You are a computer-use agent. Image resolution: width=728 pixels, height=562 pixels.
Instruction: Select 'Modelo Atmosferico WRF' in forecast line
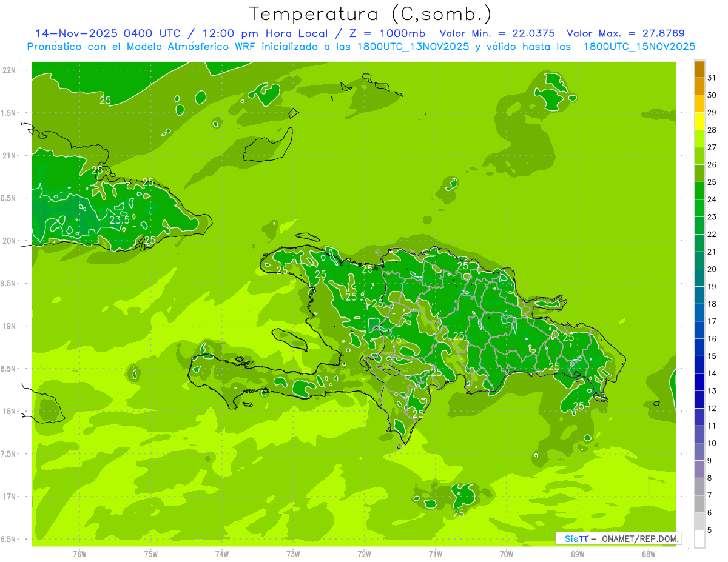(x=190, y=47)
